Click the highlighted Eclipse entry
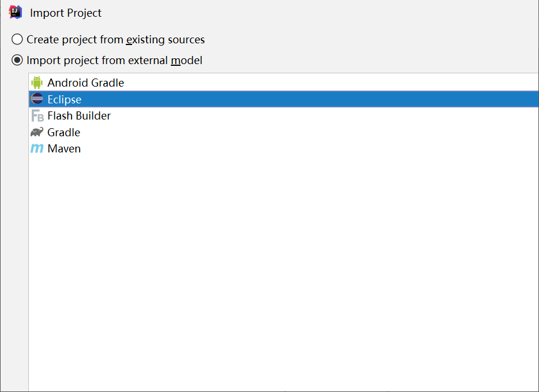The image size is (539, 392). point(63,99)
